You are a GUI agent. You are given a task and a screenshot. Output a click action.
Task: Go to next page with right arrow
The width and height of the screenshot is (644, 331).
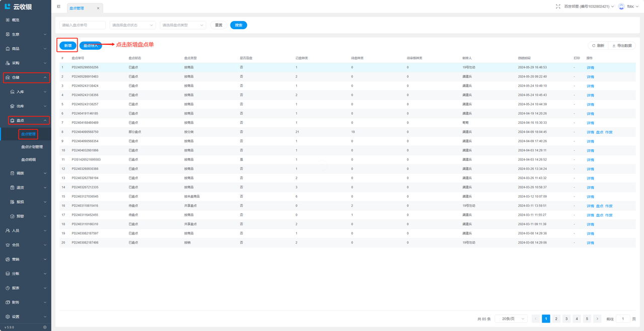(x=597, y=319)
